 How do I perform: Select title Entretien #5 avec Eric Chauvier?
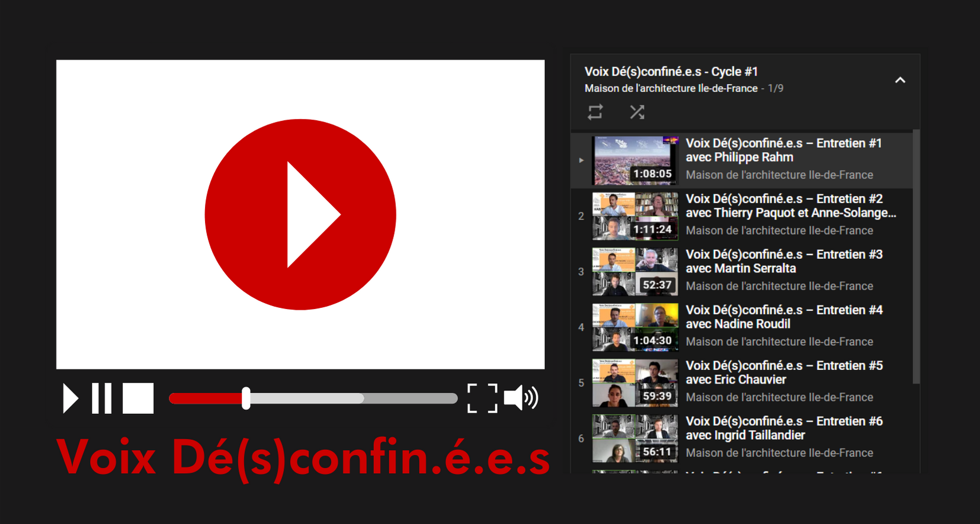coord(784,373)
